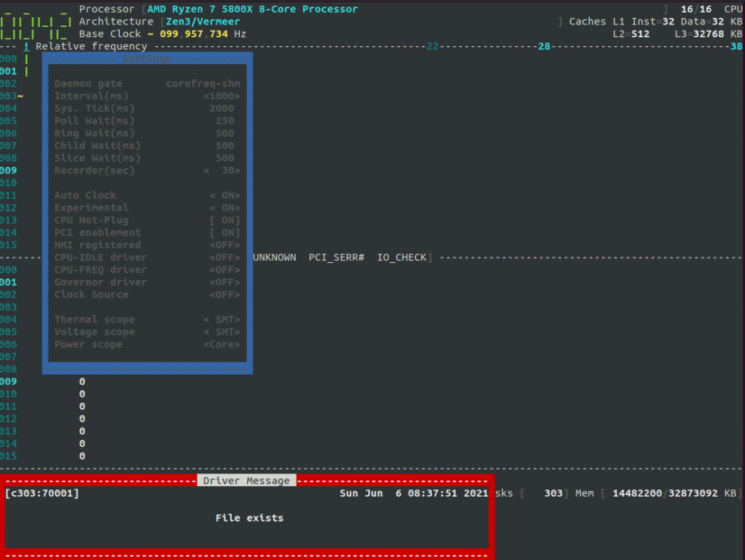Change the Thermal scope SMT value
This screenshot has width=745, height=560.
222,319
